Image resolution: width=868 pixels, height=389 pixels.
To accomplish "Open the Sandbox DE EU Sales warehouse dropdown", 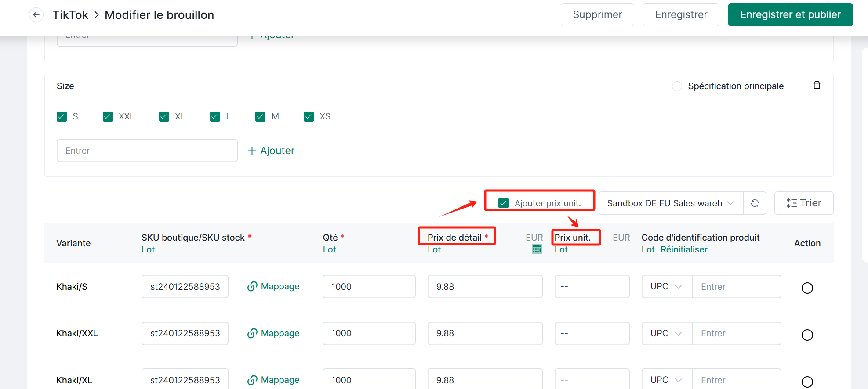I will pos(670,203).
